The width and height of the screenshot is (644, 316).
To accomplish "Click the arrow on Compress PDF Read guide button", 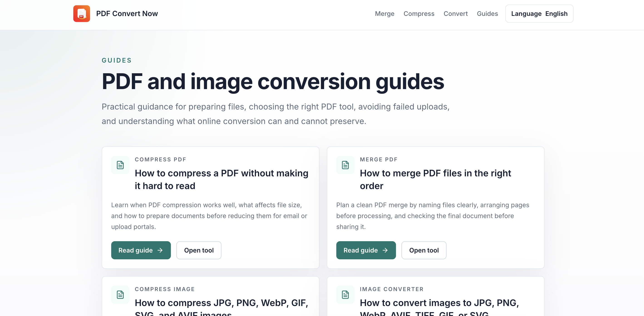I will (160, 250).
